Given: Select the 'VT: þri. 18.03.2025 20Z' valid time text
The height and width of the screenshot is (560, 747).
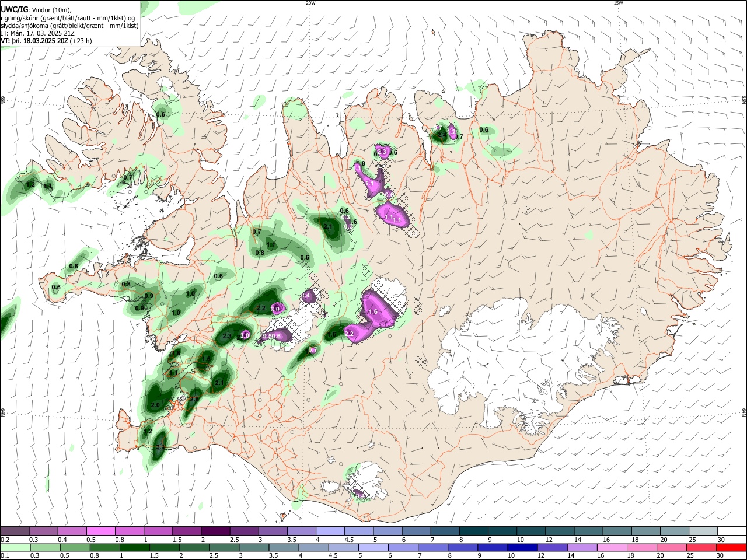Looking at the screenshot, I should 34,41.
